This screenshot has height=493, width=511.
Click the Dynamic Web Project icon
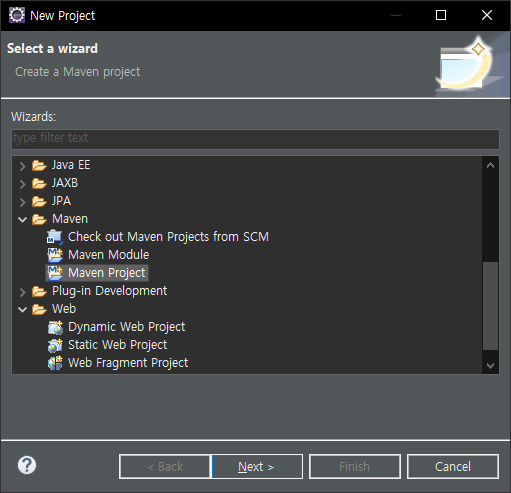[55, 327]
